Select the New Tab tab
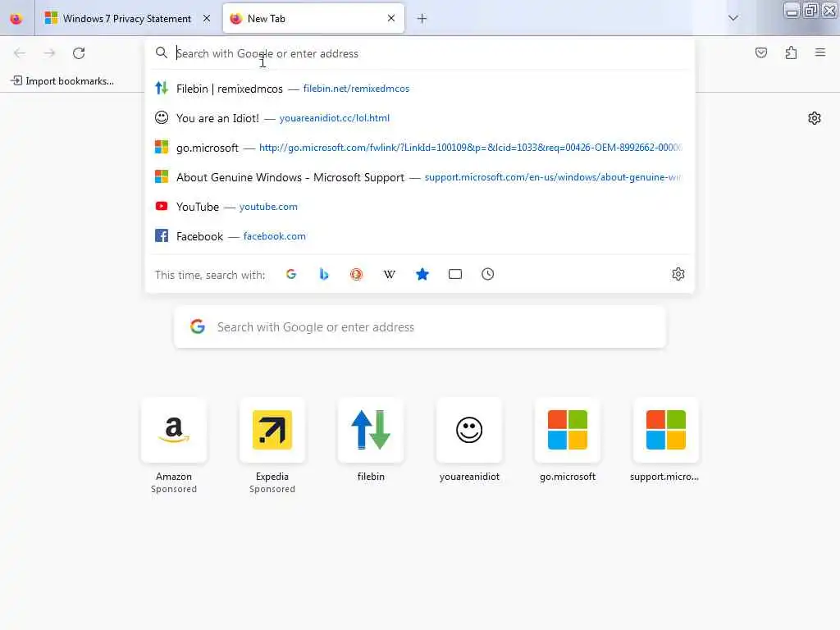840x630 pixels. 313,19
